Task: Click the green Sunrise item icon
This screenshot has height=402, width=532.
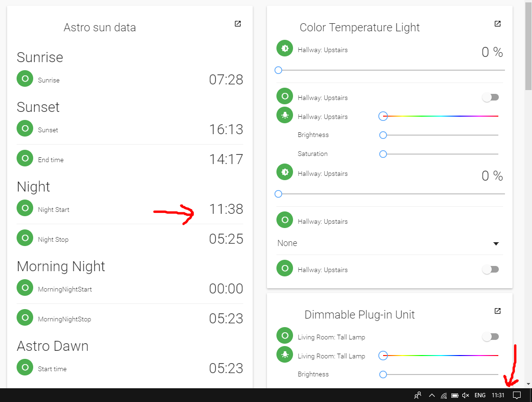Action: click(25, 79)
